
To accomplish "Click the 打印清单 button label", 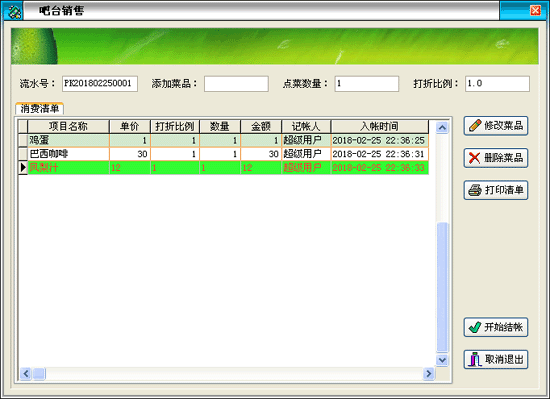I will pyautogui.click(x=504, y=190).
